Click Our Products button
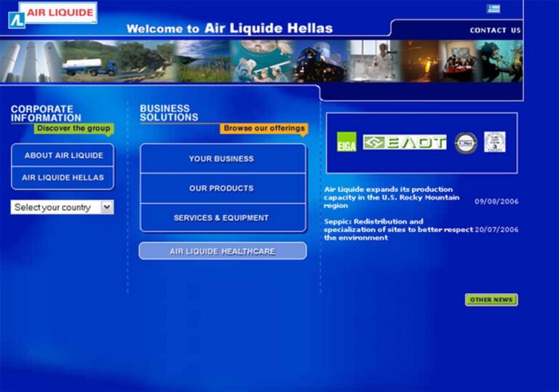The width and height of the screenshot is (559, 392). click(222, 188)
